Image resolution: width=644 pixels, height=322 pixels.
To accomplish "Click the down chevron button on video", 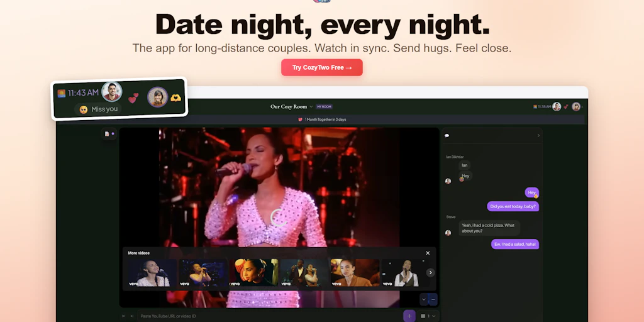I will coord(424,299).
